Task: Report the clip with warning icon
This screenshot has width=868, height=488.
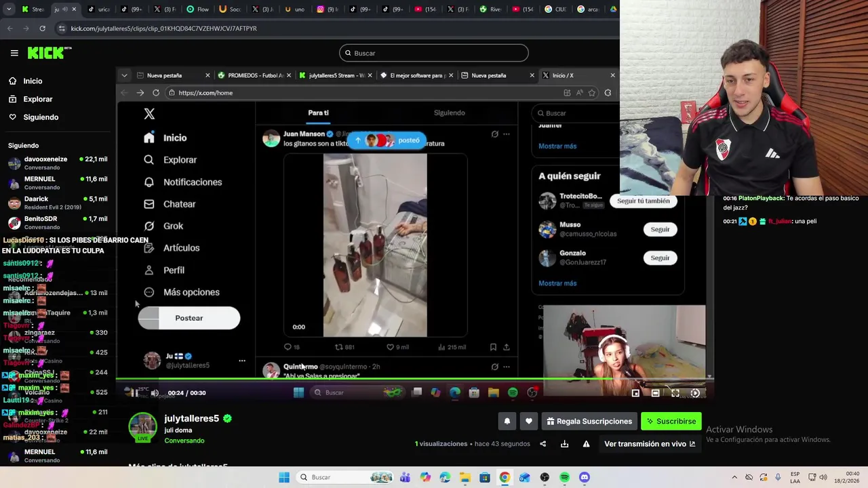Action: (586, 444)
